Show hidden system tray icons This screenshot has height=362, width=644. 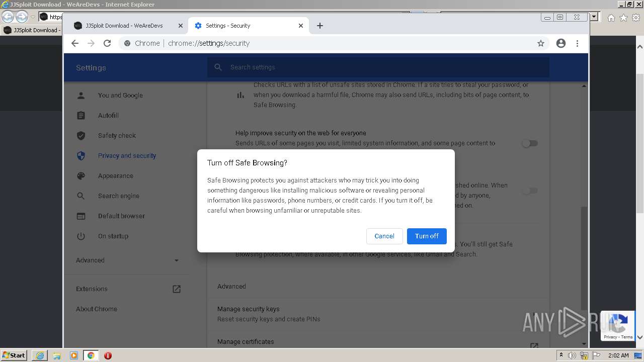point(561,355)
